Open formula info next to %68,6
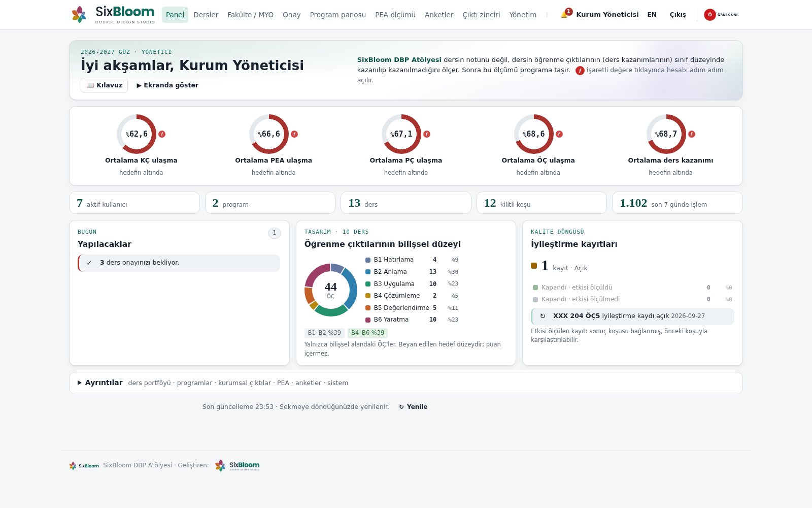The width and height of the screenshot is (812, 508). (559, 134)
